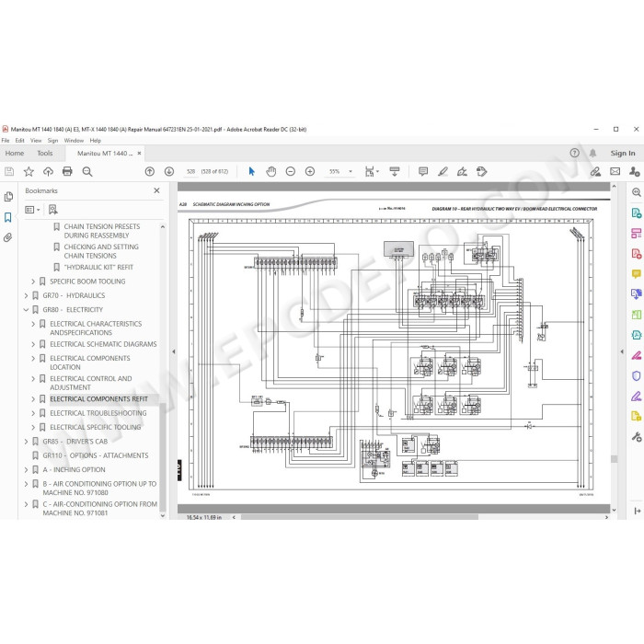
Task: Toggle the Bookmarks panel icon
Action: click(8, 217)
